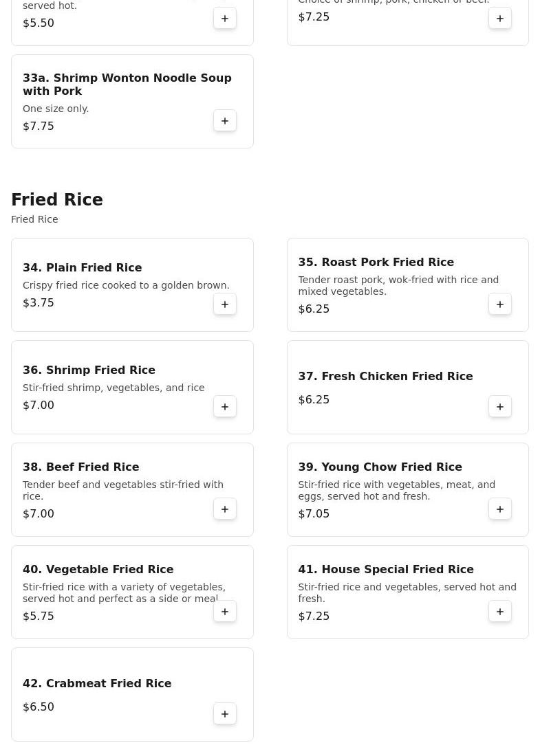Click 39. Young Chow Fried Rice title
The height and width of the screenshot is (756, 540).
(x=380, y=467)
